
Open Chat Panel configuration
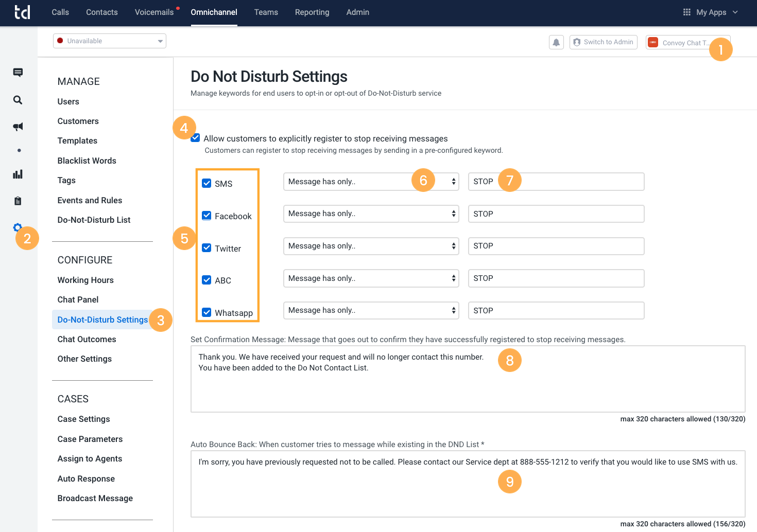[x=78, y=299]
